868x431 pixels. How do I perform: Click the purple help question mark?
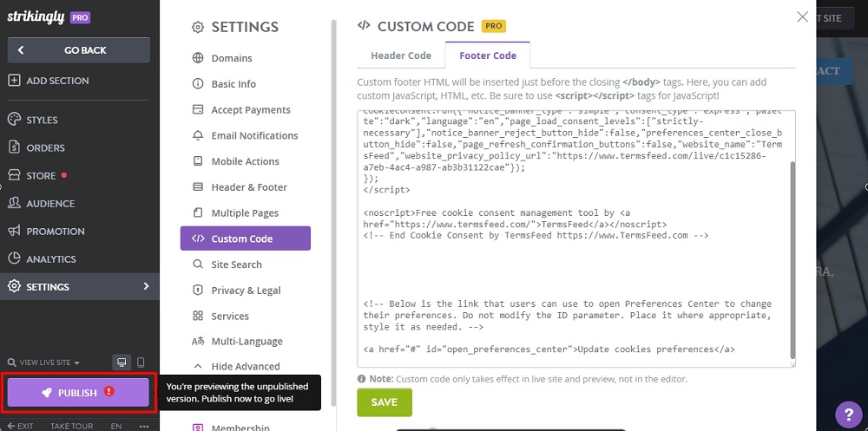(x=849, y=415)
